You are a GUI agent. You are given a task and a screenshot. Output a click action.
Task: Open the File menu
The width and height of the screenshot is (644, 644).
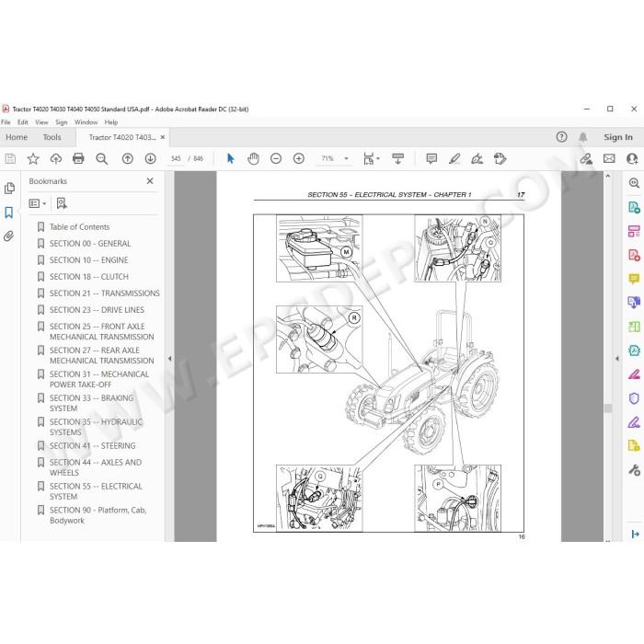click(6, 122)
